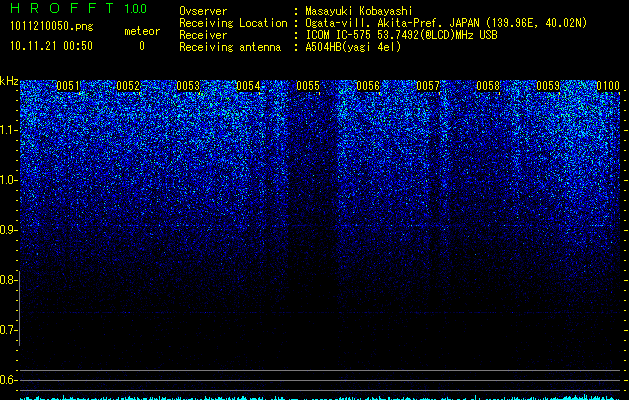Click the 0052 time marker label
This screenshot has height=400, width=629.
coord(128,86)
